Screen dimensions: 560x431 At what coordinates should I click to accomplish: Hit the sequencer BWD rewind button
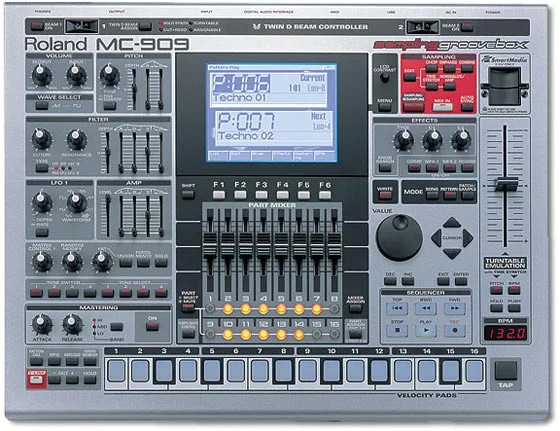[x=425, y=308]
